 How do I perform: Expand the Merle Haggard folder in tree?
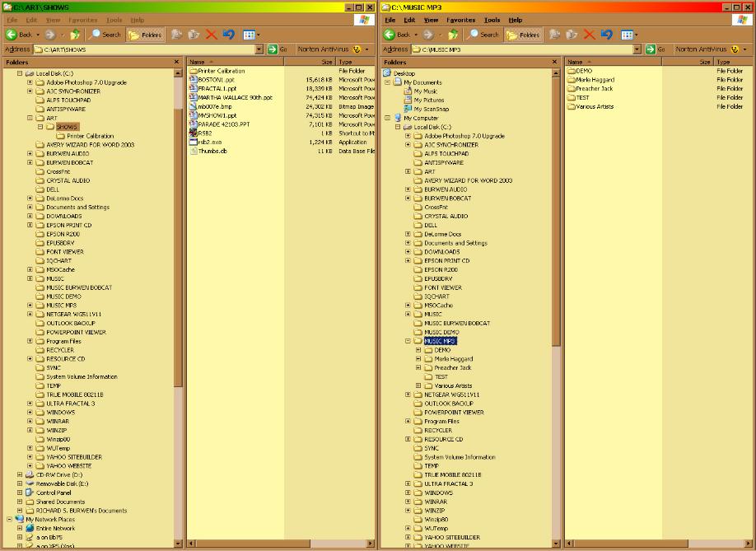(x=418, y=359)
